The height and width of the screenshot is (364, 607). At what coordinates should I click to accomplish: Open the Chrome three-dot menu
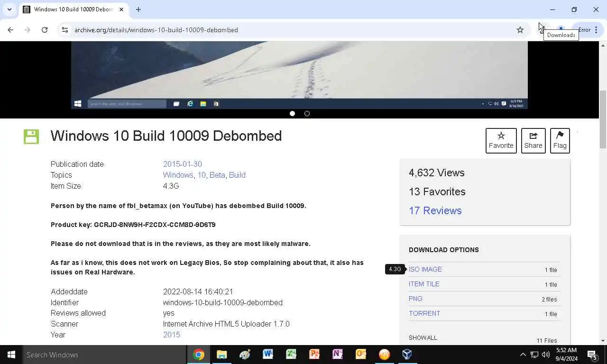pos(596,30)
